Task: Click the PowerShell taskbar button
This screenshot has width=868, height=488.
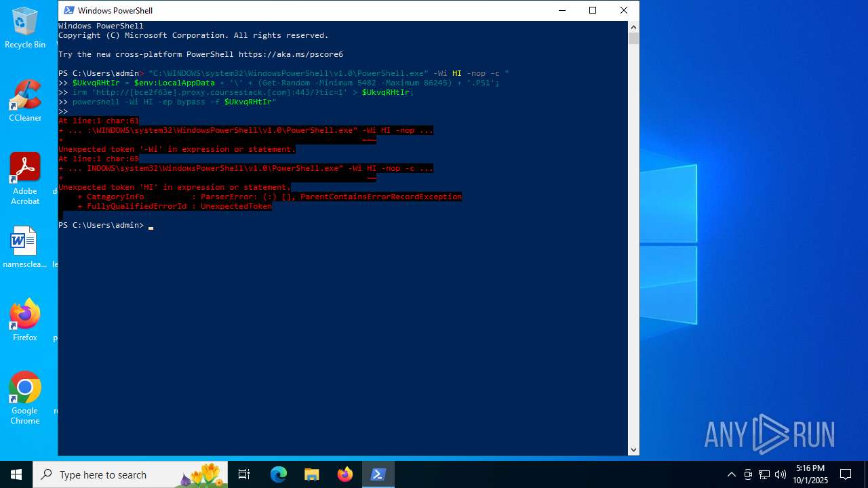Action: (x=378, y=474)
